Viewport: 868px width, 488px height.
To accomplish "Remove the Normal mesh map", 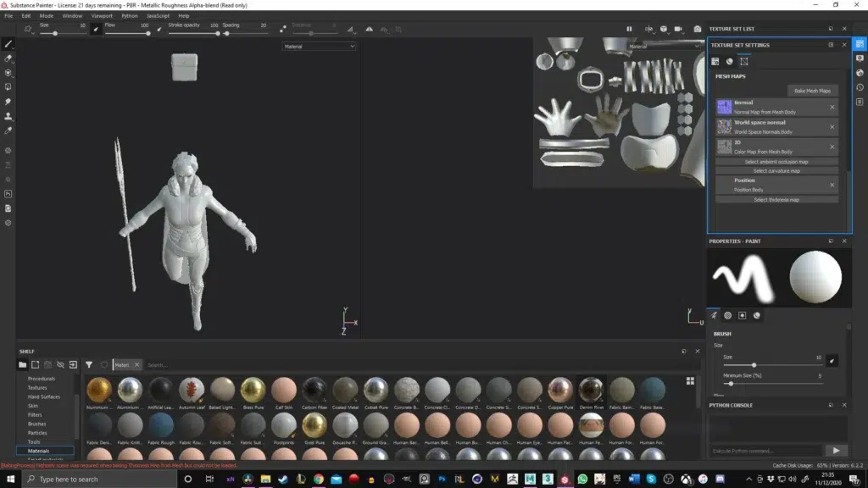I will (832, 108).
